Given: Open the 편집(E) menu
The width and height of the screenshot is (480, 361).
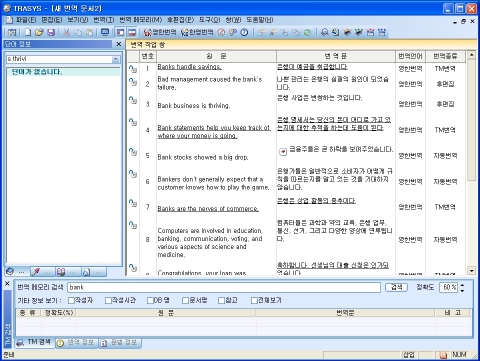Looking at the screenshot, I should click(x=52, y=20).
